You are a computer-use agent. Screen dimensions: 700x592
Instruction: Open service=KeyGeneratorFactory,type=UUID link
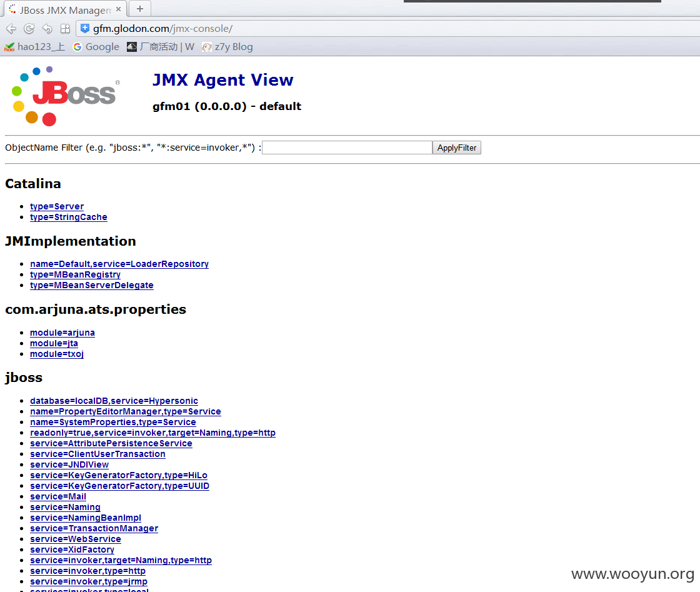click(119, 486)
